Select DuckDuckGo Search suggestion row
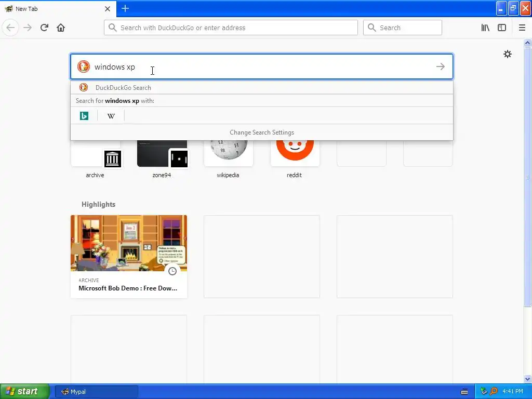This screenshot has height=399, width=532. pos(262,87)
